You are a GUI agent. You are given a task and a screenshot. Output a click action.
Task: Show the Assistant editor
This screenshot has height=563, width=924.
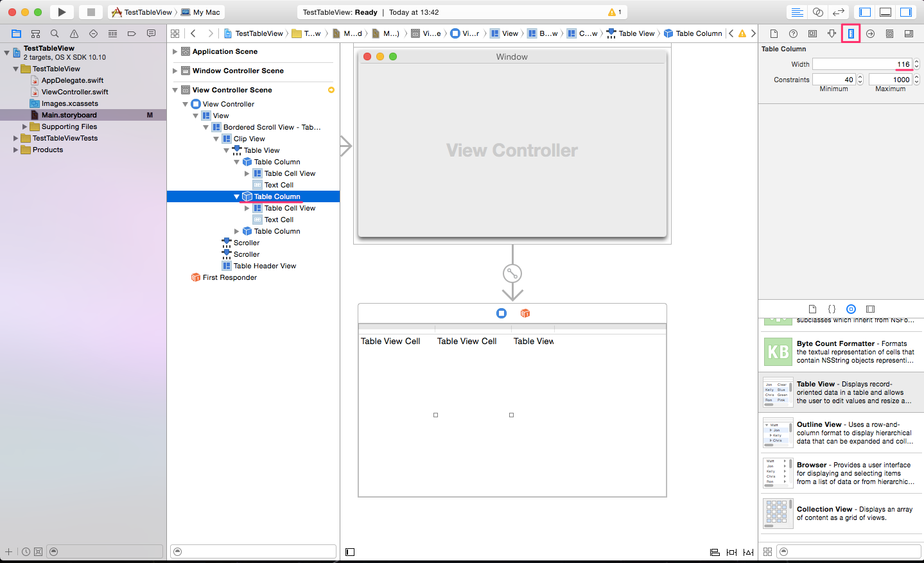pos(818,12)
